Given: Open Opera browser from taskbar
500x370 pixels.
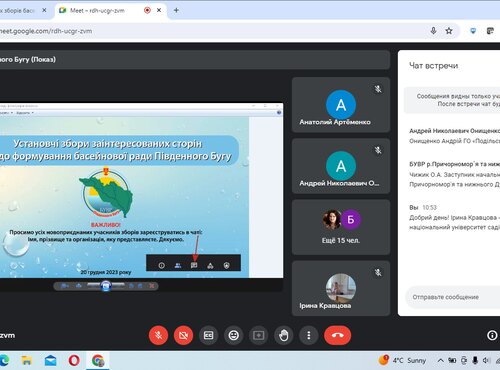Looking at the screenshot, I should (74, 360).
